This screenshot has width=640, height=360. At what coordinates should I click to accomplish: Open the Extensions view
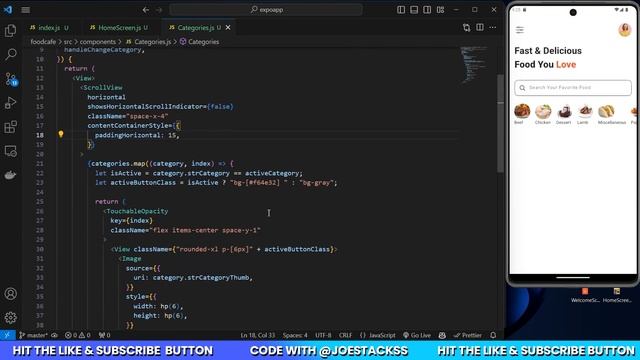coord(11,127)
